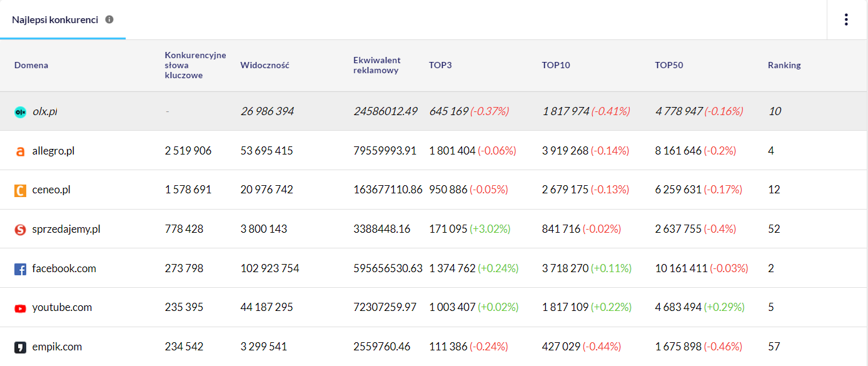Select the Najlepsi konkurenci tab
Image resolution: width=868 pixels, height=366 pixels.
click(x=55, y=19)
